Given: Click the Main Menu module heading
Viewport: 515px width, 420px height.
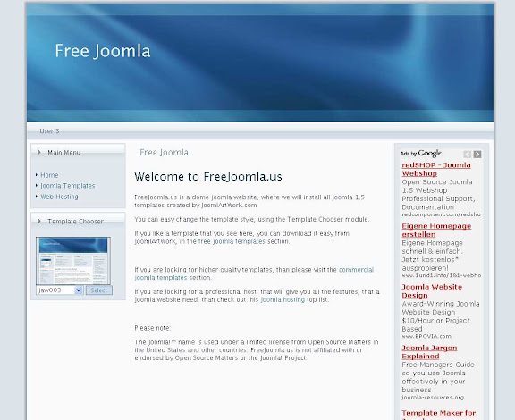Looking at the screenshot, I should (64, 153).
